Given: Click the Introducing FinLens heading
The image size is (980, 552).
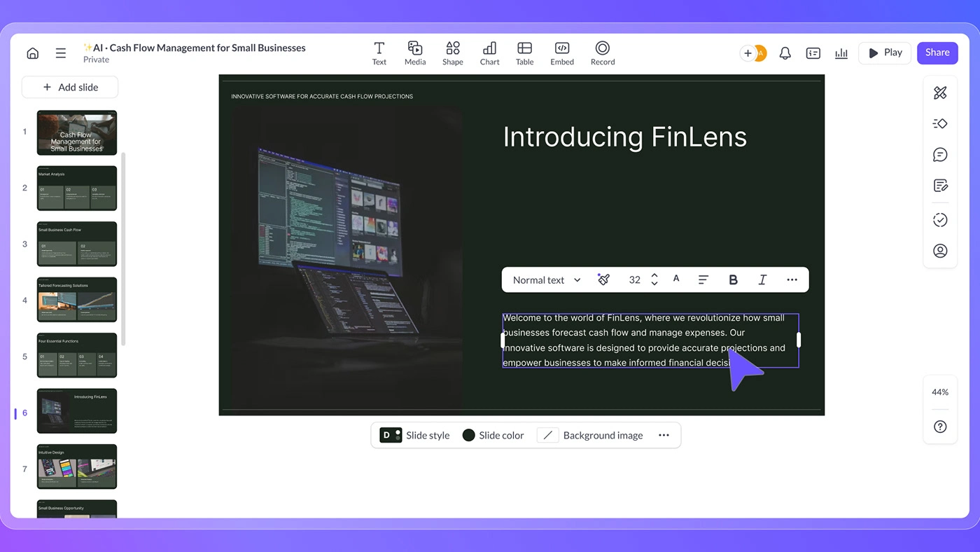Looking at the screenshot, I should click(x=624, y=137).
